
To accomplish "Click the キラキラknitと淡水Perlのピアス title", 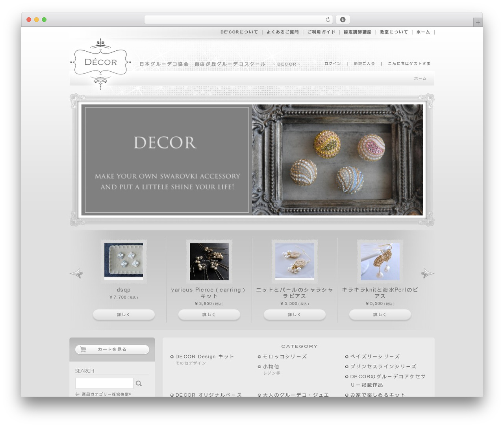I will point(380,293).
